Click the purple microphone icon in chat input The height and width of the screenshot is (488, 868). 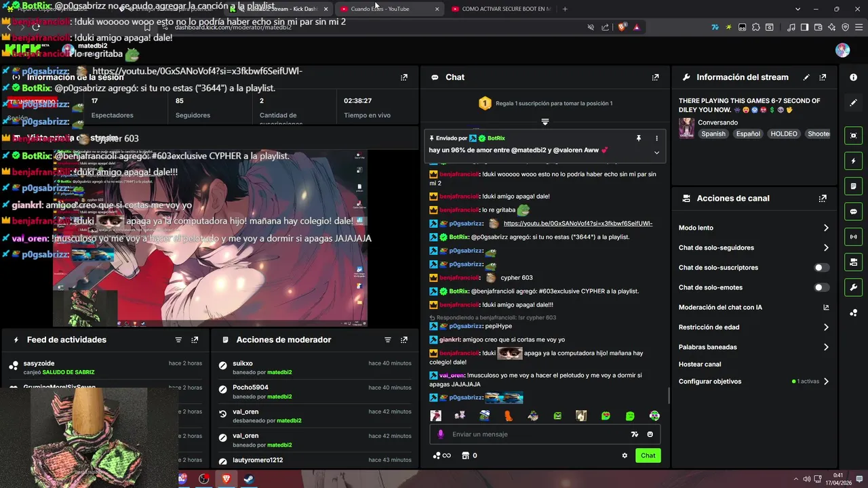(441, 434)
